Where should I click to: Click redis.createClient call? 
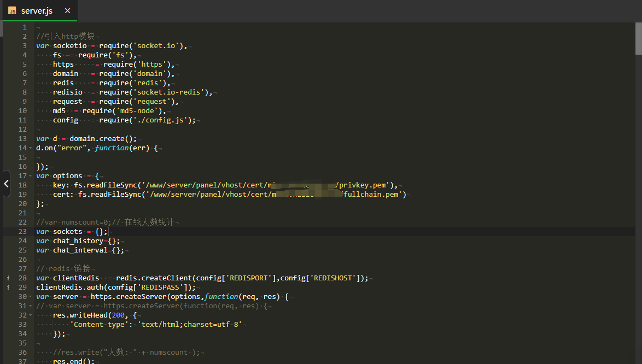tap(154, 278)
